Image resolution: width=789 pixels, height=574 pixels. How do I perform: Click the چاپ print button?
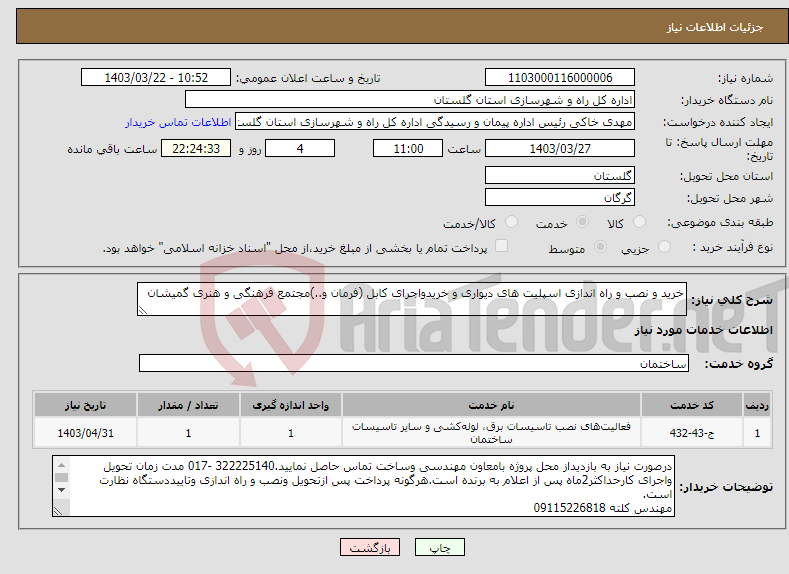(439, 548)
